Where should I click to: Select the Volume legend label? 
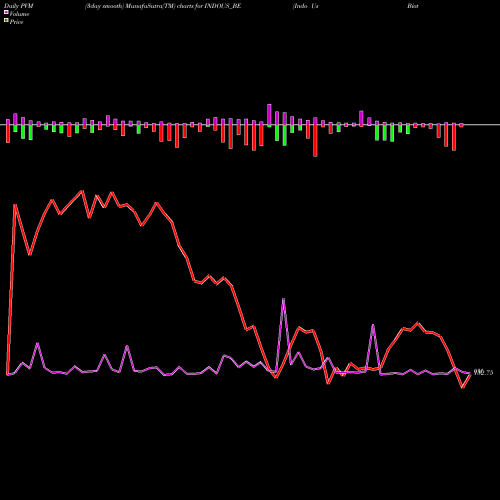click(x=19, y=14)
